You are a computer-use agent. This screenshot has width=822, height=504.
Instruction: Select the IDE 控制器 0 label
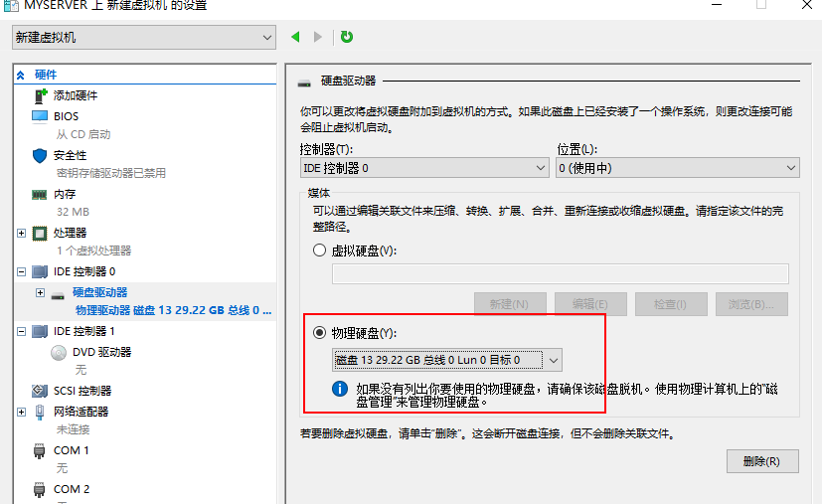point(84,271)
